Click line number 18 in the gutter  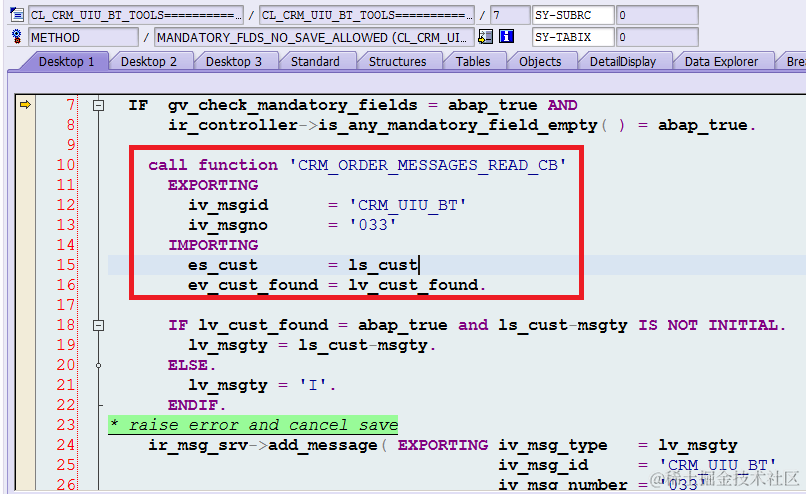click(x=66, y=325)
